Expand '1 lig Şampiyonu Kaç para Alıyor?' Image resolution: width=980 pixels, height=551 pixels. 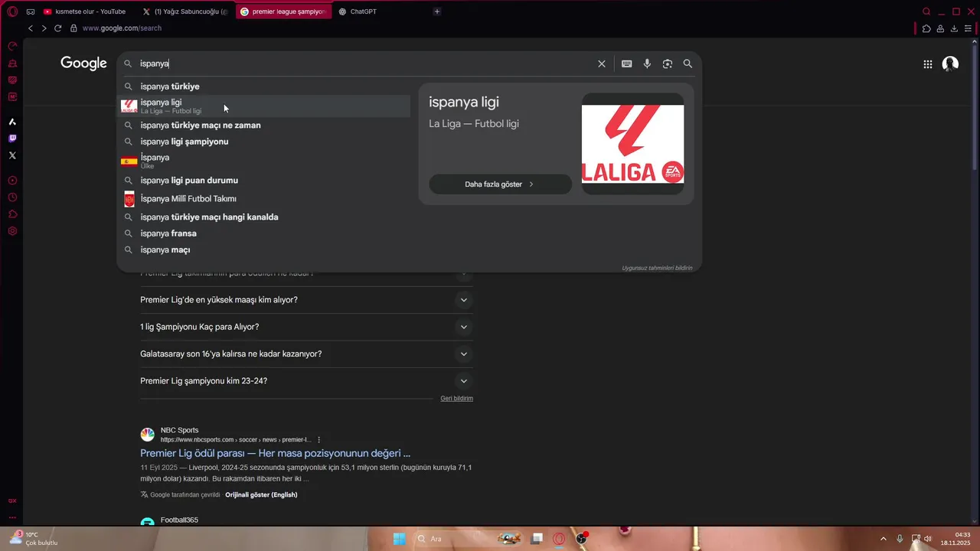[464, 327]
